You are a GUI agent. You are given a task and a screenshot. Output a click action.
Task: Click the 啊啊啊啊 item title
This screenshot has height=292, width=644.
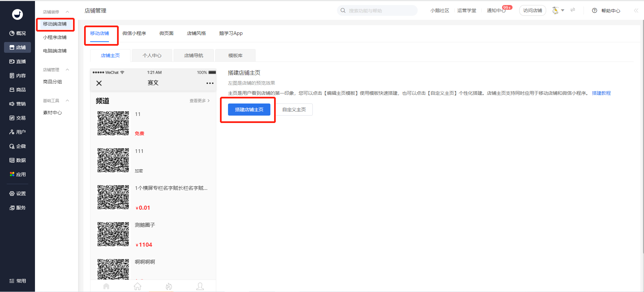145,262
